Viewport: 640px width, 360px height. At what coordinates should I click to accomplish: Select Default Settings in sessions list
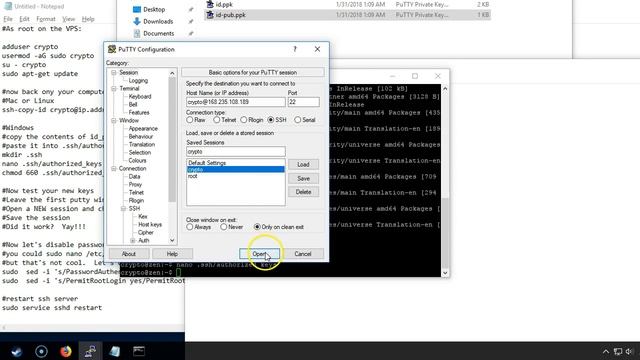click(236, 163)
